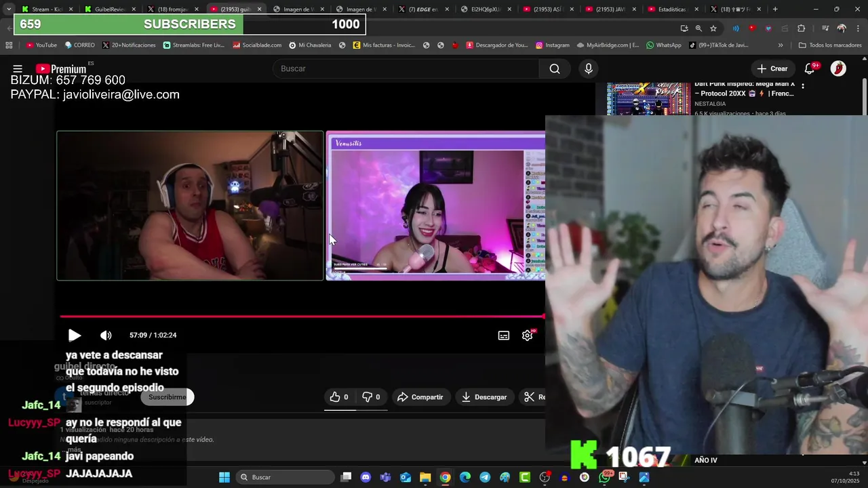This screenshot has height=488, width=868.
Task: Click the YouTube Buscar search field
Action: pos(406,68)
